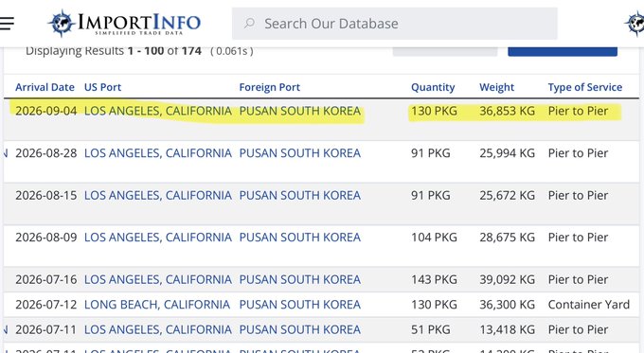
Task: Click the ImportInfo logo
Action: point(124,23)
